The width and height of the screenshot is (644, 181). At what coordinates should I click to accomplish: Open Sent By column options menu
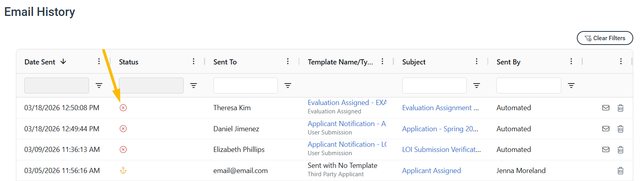click(571, 61)
